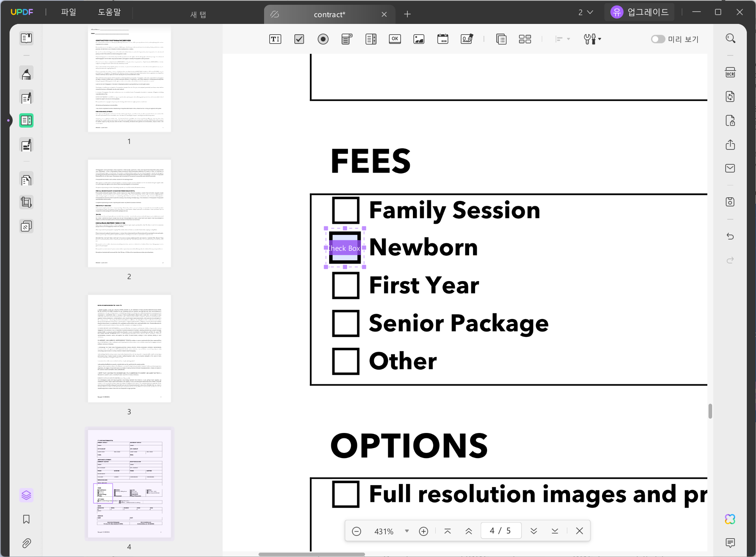The height and width of the screenshot is (557, 756).
Task: Open the bookmarks panel icon
Action: (x=26, y=519)
